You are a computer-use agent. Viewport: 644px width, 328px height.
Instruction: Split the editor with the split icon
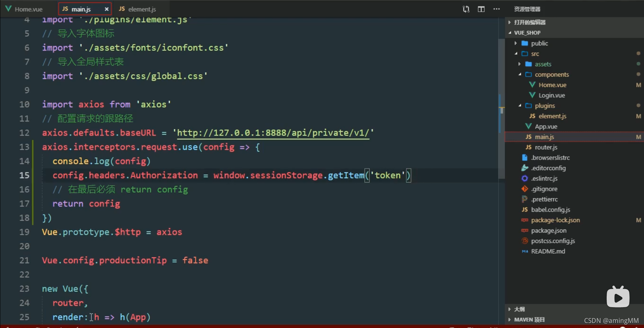(481, 9)
